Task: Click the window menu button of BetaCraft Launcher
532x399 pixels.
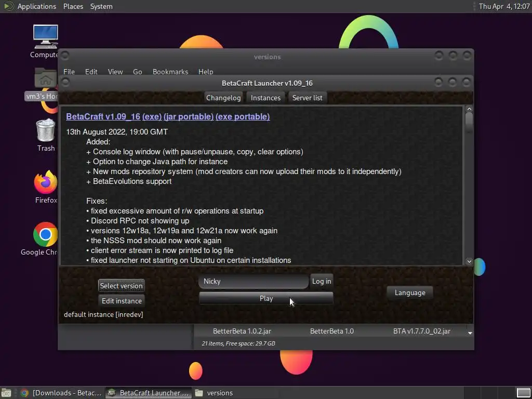Action: point(65,82)
